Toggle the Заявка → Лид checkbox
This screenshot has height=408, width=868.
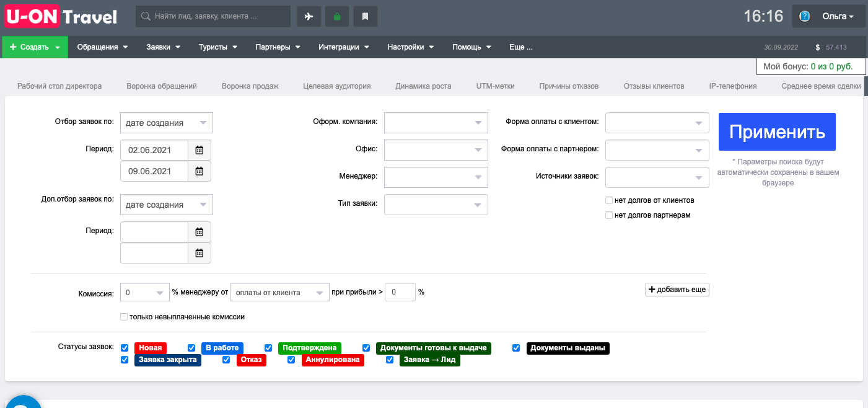pyautogui.click(x=390, y=360)
